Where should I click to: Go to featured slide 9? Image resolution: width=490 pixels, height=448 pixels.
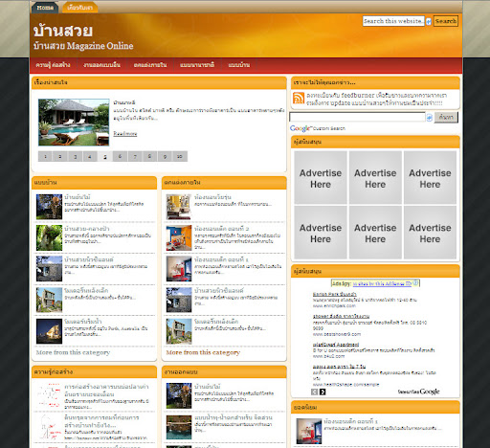[x=165, y=156]
